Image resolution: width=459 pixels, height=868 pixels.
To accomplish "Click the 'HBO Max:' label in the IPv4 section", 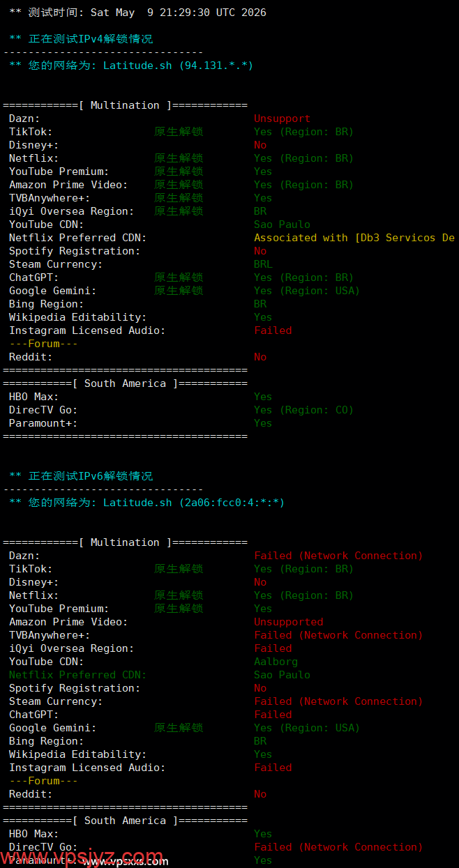I will (34, 397).
